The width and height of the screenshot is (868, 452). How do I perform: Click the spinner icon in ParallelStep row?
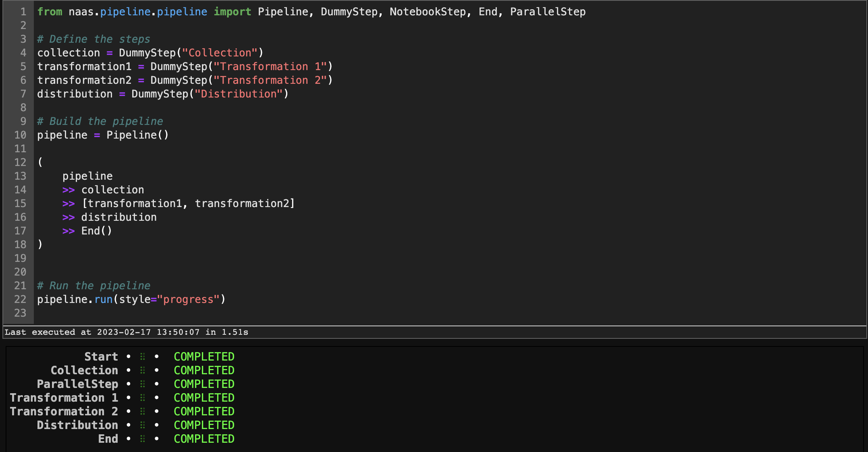point(142,384)
